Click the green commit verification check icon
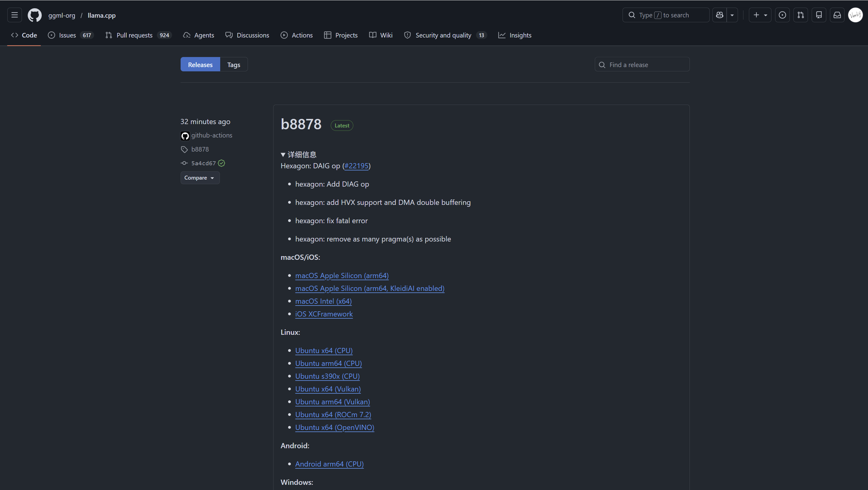 tap(221, 163)
